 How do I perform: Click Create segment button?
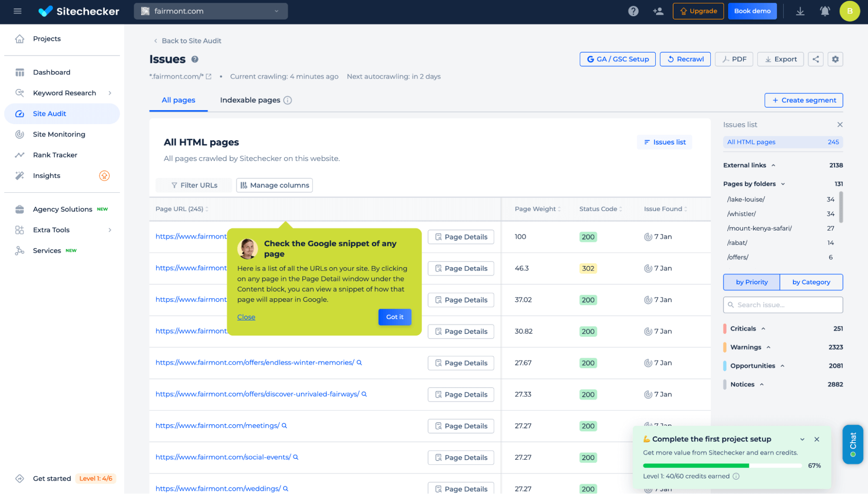click(x=803, y=100)
